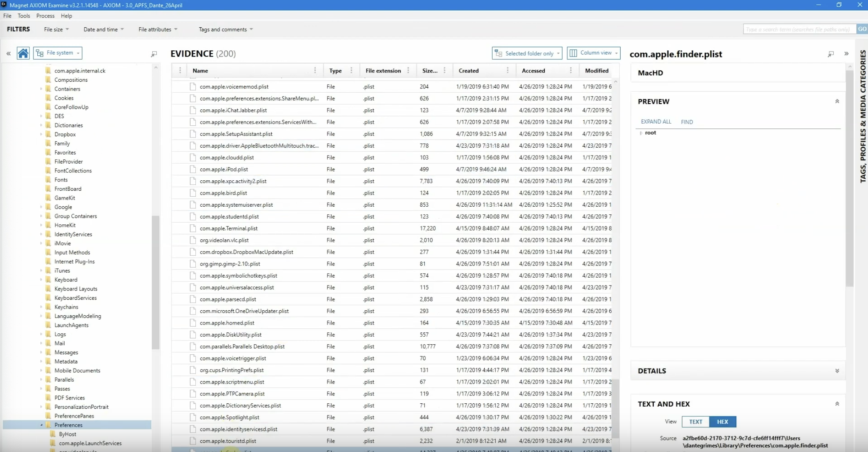Select the Messages folder in tree
Image resolution: width=868 pixels, height=452 pixels.
(66, 353)
